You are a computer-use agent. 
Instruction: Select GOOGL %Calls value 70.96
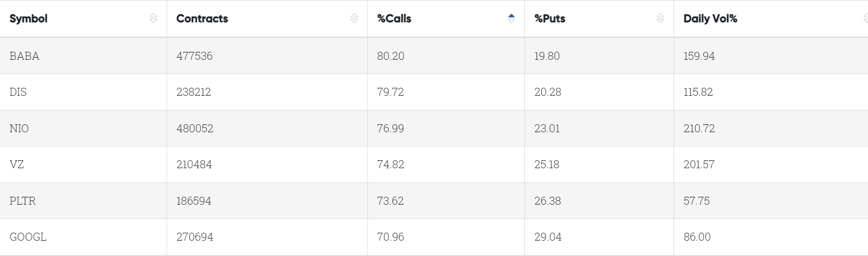[391, 237]
